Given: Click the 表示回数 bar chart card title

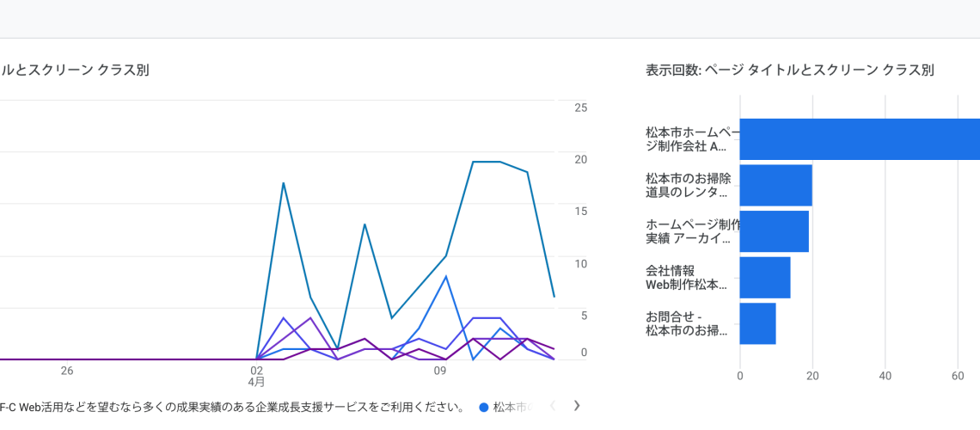Looking at the screenshot, I should click(x=789, y=71).
